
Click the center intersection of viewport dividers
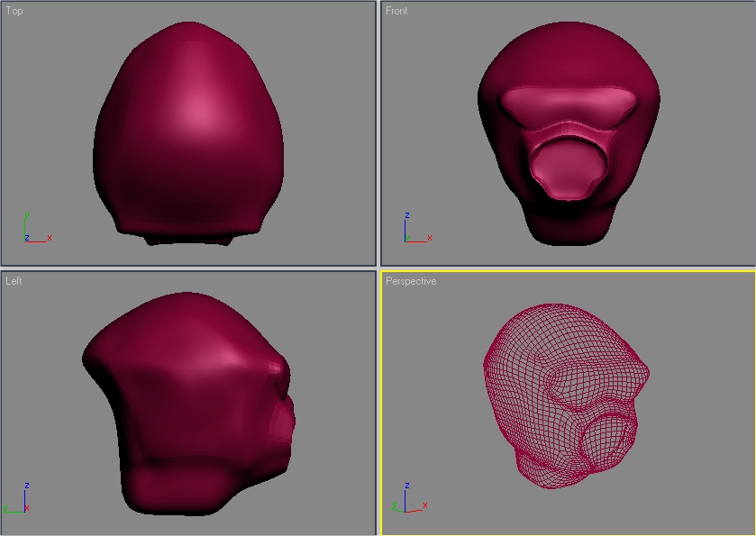pos(378,268)
